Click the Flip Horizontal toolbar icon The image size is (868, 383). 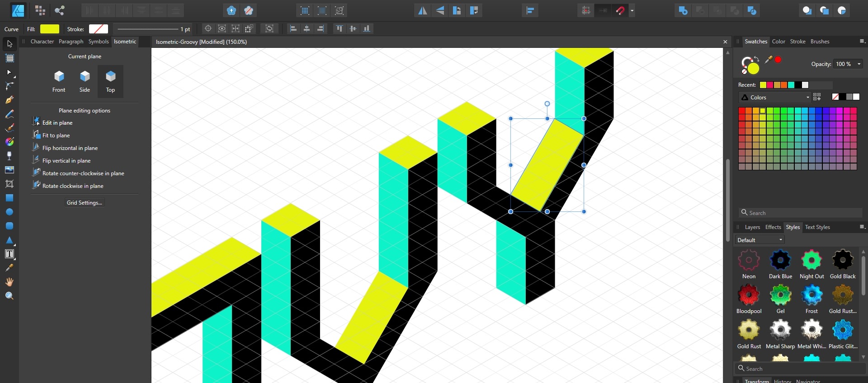[423, 10]
